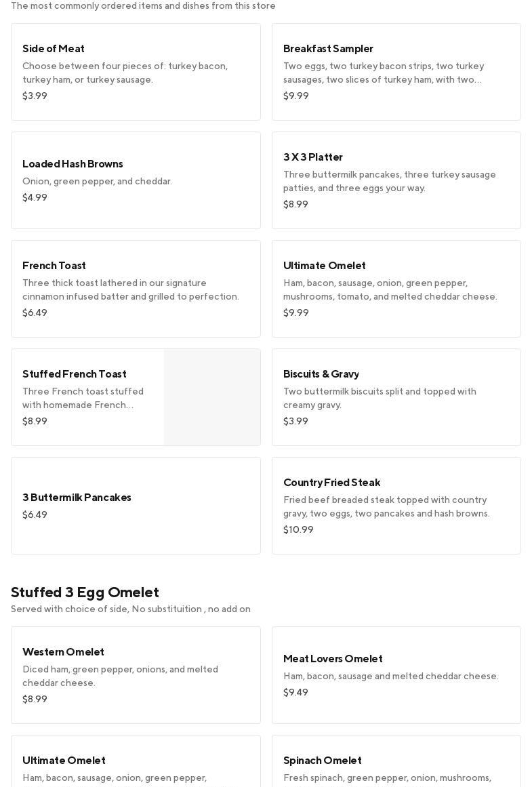Click the Stuffed French Toast title
This screenshot has width=532, height=787.
click(x=75, y=374)
